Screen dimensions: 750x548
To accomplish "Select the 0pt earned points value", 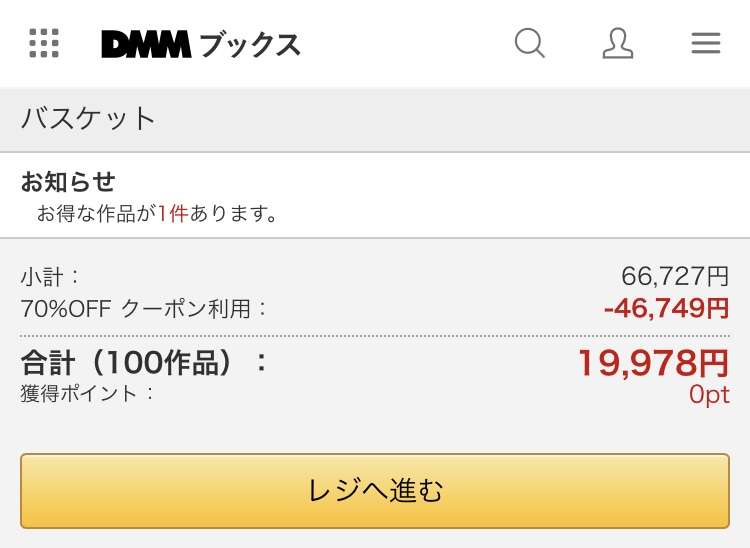I will pos(709,395).
